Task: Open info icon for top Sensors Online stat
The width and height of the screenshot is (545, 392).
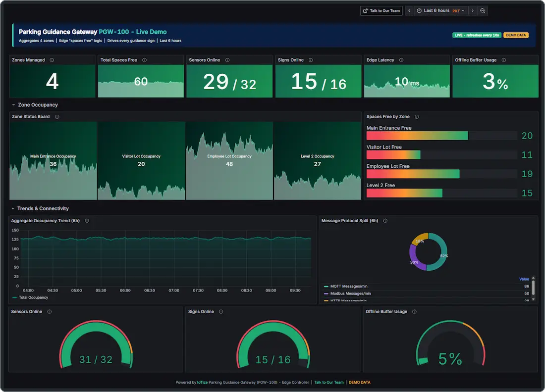Action: 227,60
